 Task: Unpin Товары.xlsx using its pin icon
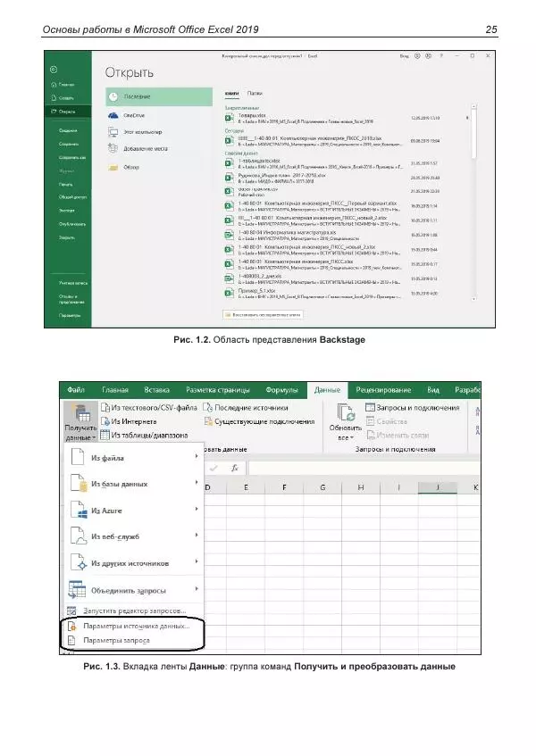pyautogui.click(x=467, y=118)
